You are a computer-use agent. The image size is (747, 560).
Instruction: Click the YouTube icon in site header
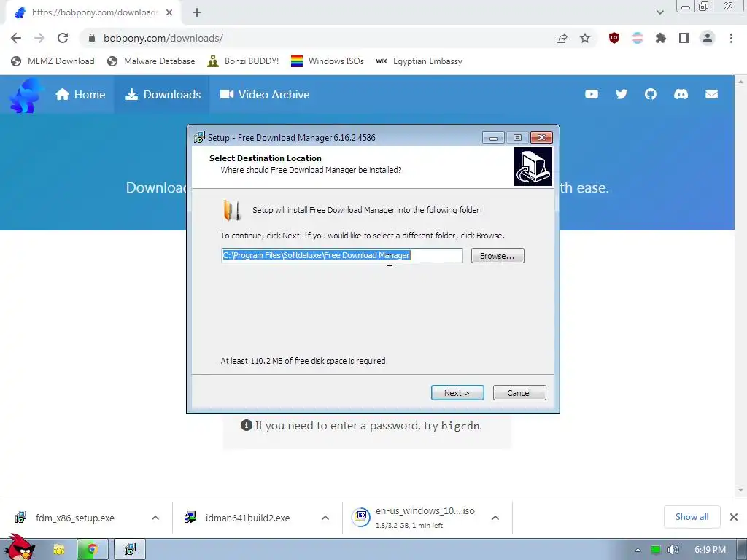[592, 94]
